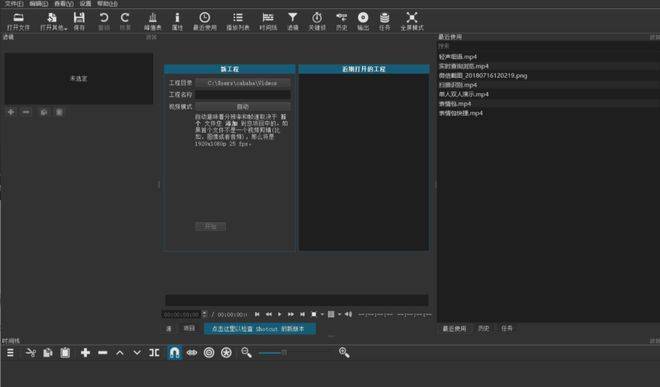The width and height of the screenshot is (660, 387).
Task: Select the fifth recent file .mp4 entry
Action: click(x=464, y=94)
